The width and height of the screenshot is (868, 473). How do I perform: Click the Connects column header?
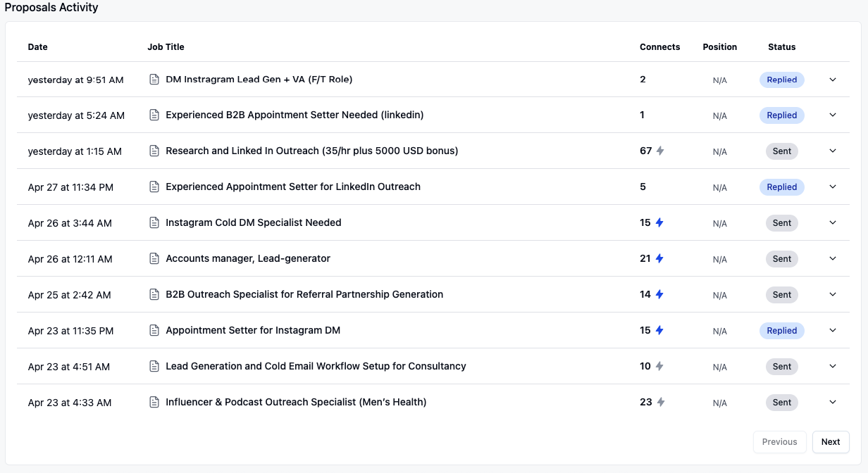659,47
